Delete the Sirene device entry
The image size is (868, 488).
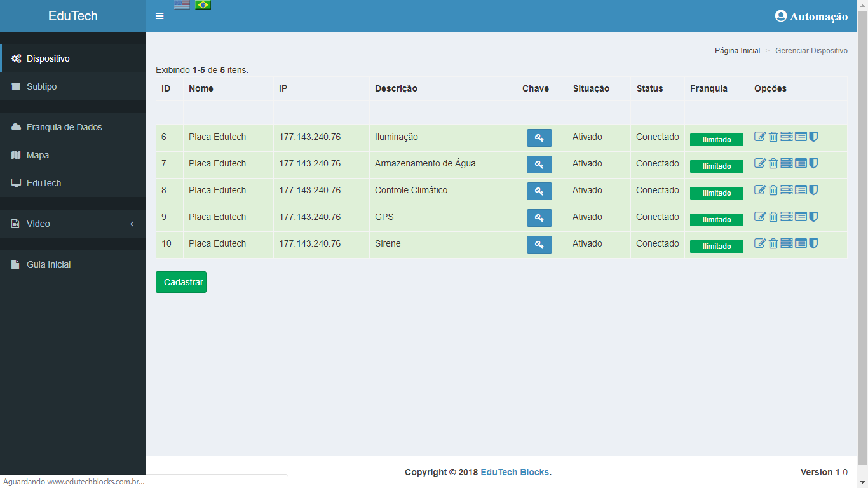(x=773, y=243)
